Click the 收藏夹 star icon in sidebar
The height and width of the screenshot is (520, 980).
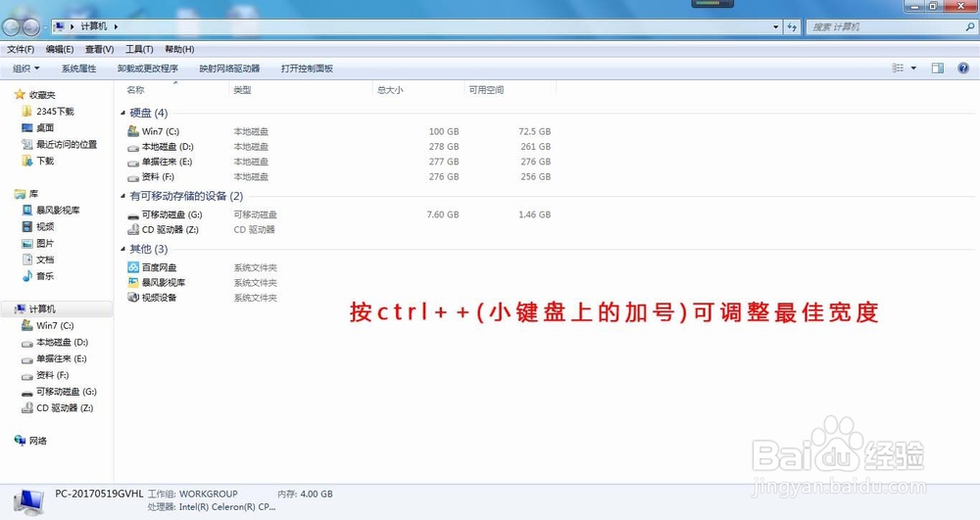20,94
